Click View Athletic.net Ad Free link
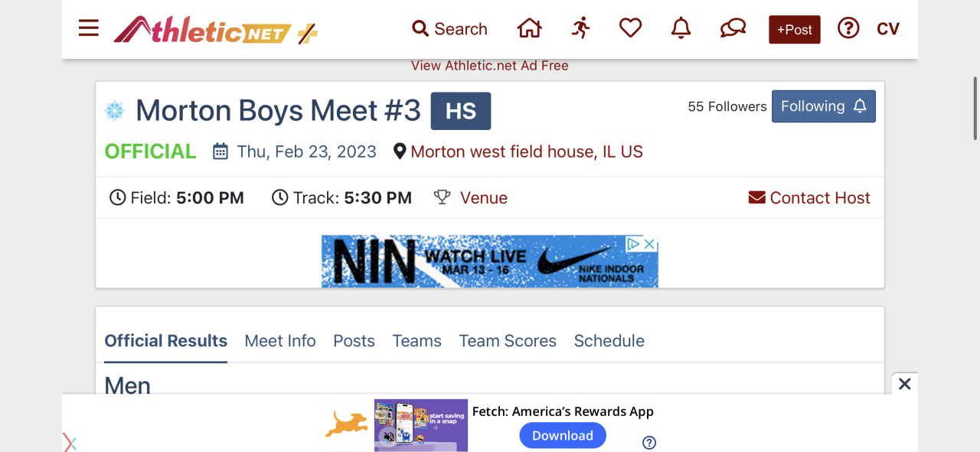980x452 pixels. coord(490,66)
